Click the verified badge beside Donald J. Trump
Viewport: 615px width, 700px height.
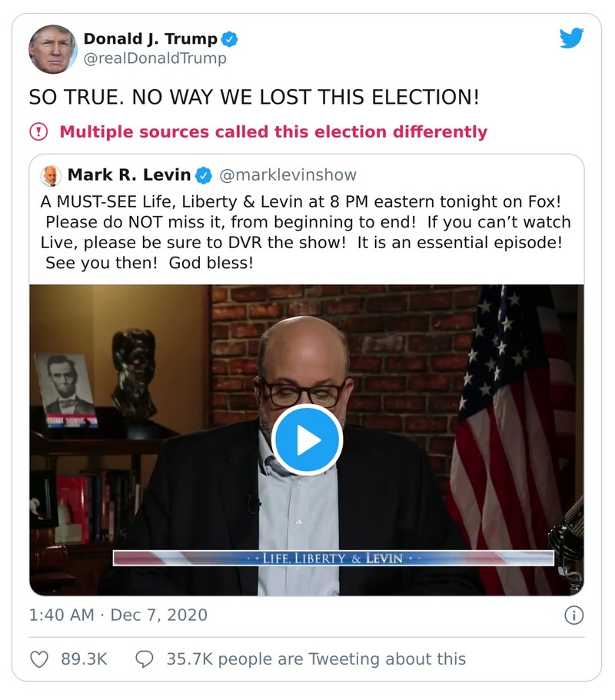[x=229, y=39]
